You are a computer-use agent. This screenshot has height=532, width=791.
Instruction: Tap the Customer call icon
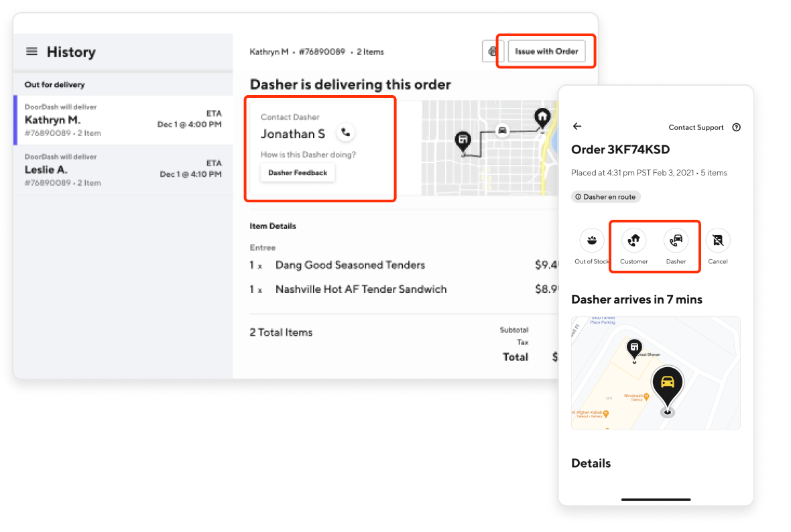pyautogui.click(x=633, y=241)
